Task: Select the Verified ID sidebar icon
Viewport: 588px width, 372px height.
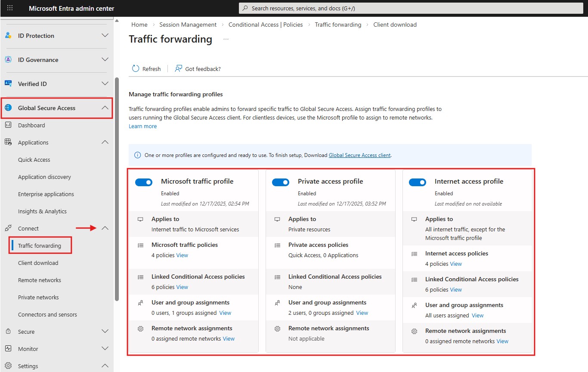Action: pyautogui.click(x=8, y=83)
